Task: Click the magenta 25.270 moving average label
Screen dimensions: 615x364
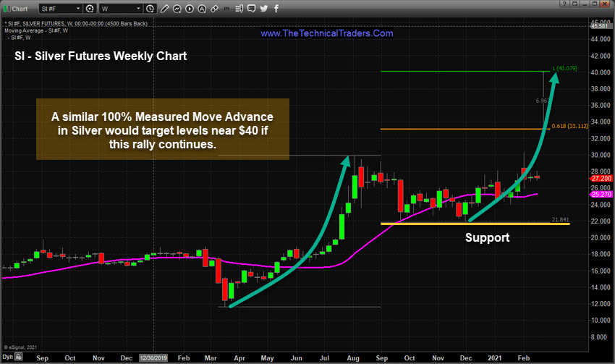Action: [x=601, y=194]
